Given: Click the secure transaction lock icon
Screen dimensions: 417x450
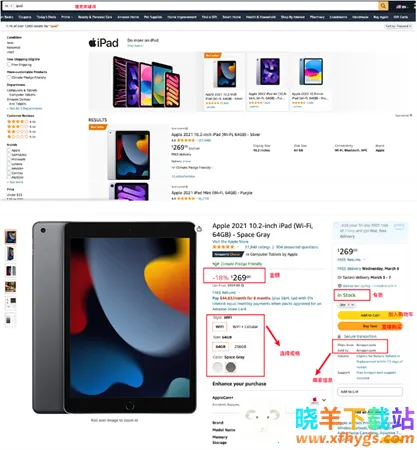Looking at the screenshot, I should tap(339, 336).
